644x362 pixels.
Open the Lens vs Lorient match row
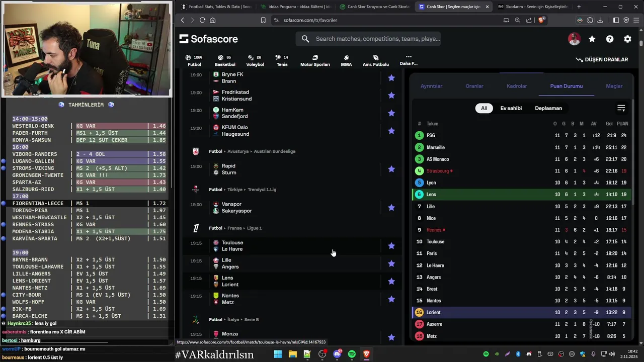[x=292, y=281]
